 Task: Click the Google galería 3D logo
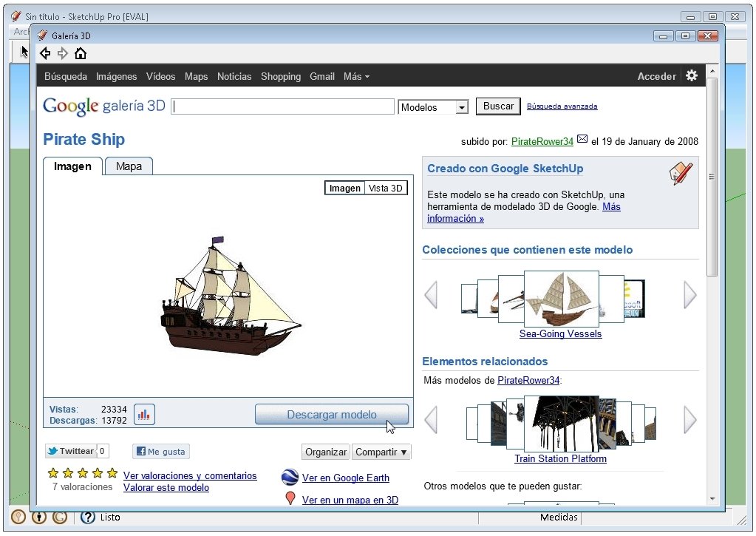pyautogui.click(x=104, y=106)
